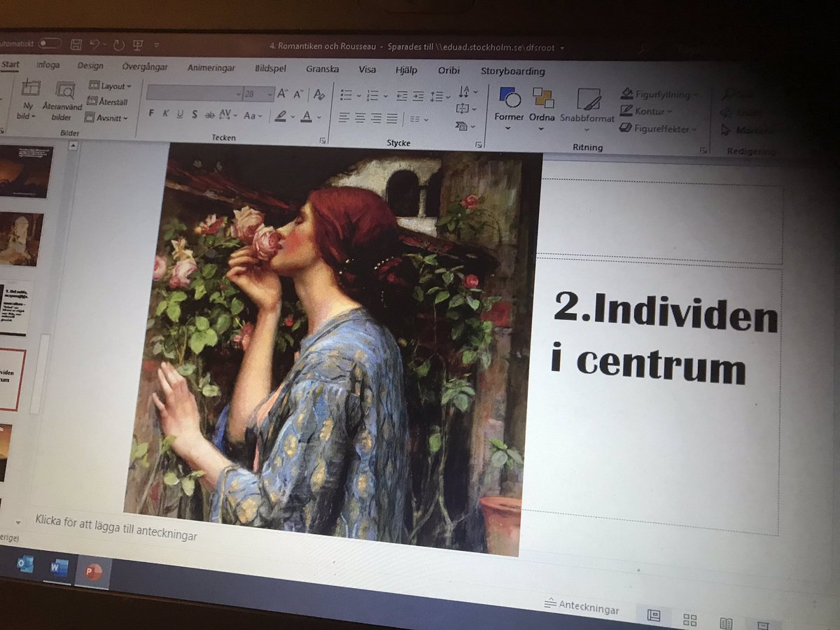The width and height of the screenshot is (840, 630).
Task: Open the Kontur outline dropdown
Action: pos(646,111)
